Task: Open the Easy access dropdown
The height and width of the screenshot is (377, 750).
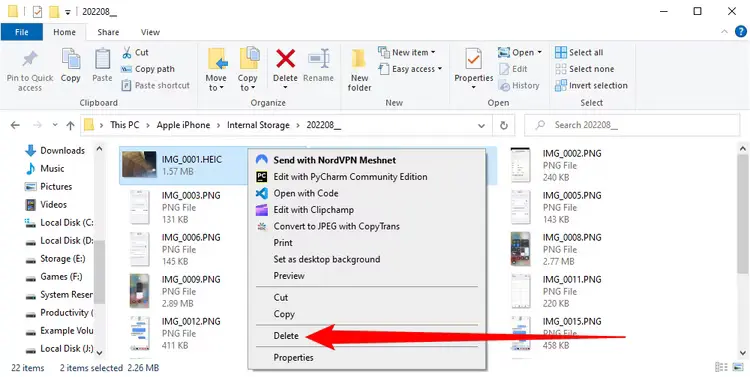Action: [410, 69]
